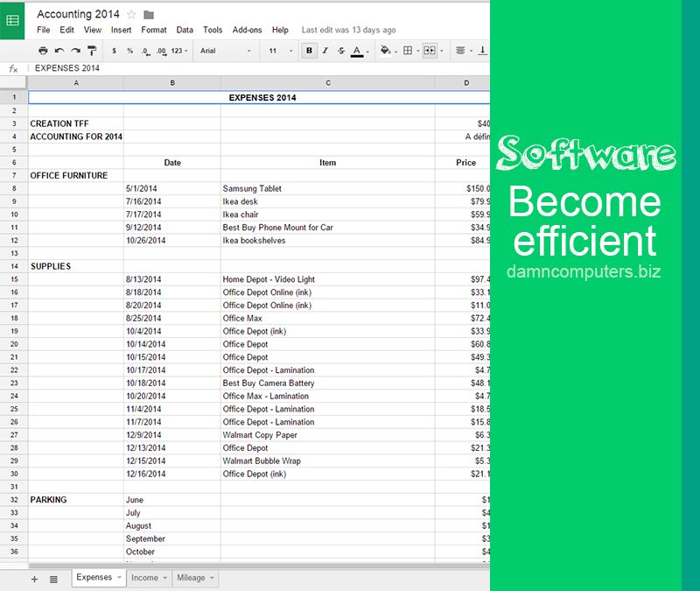This screenshot has height=591, width=700.
Task: Select column A header
Action: pos(76,82)
